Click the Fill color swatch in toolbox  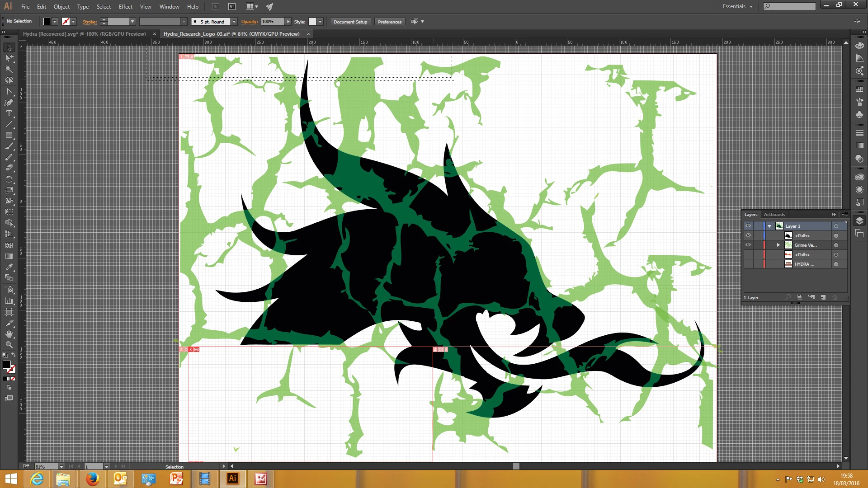click(6, 365)
